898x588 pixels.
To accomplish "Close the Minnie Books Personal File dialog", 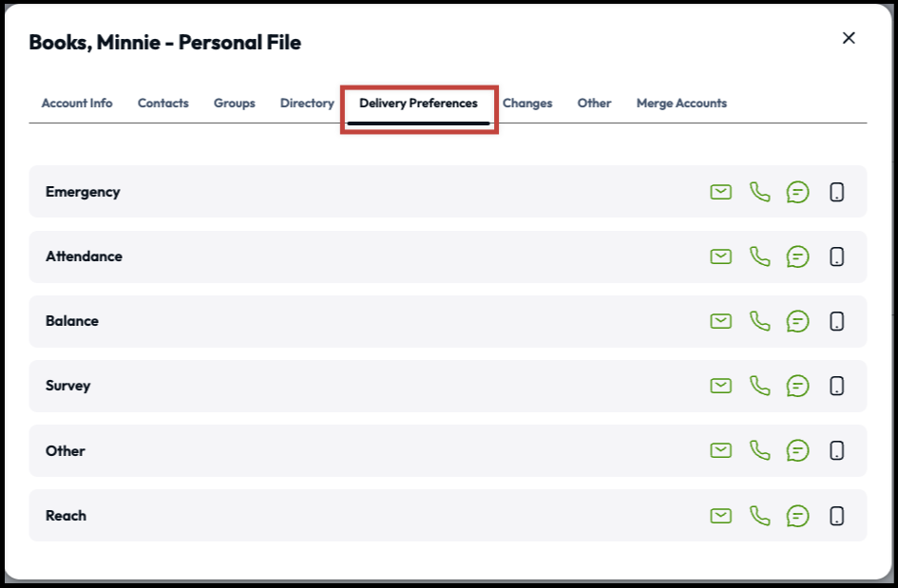I will point(849,38).
